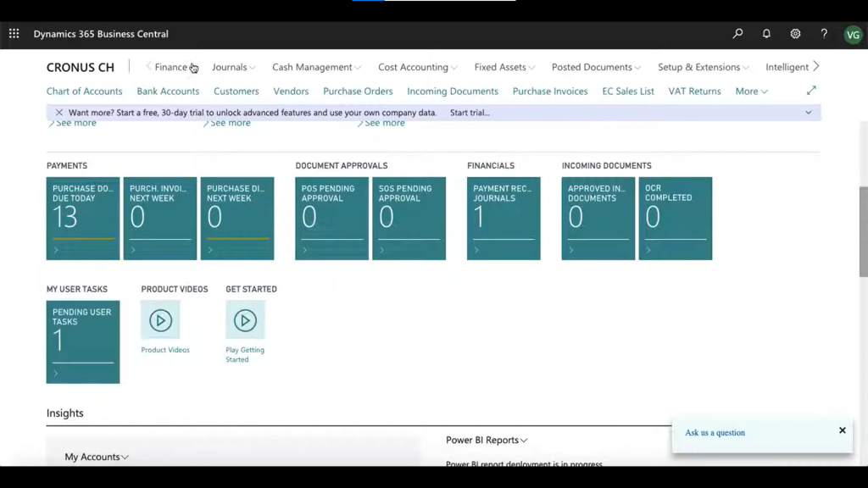Open the settings gear
The image size is (868, 488).
794,33
